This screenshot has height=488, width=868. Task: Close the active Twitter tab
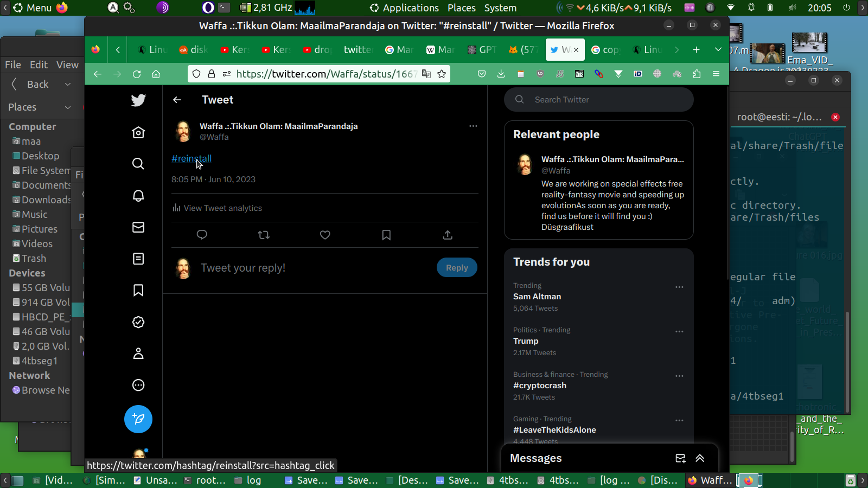576,50
